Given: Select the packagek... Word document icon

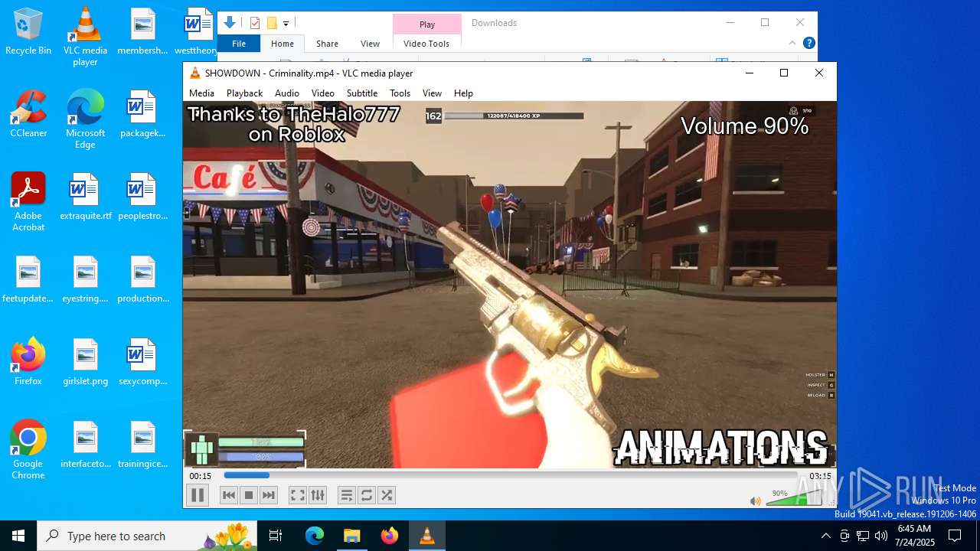Looking at the screenshot, I should [x=142, y=114].
